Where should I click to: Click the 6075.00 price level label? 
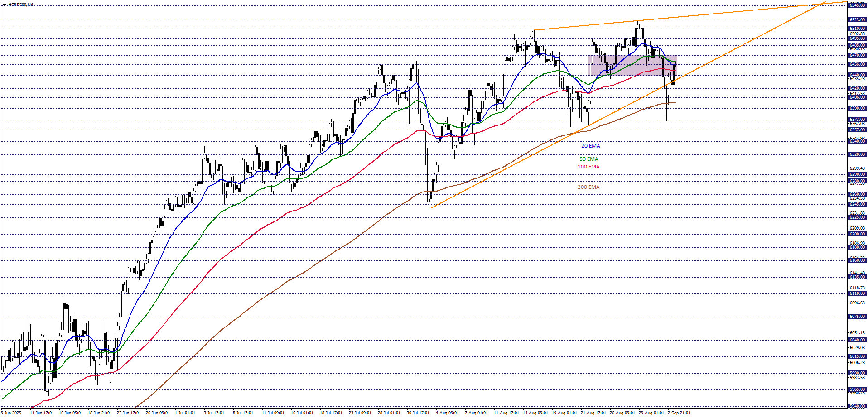857,317
